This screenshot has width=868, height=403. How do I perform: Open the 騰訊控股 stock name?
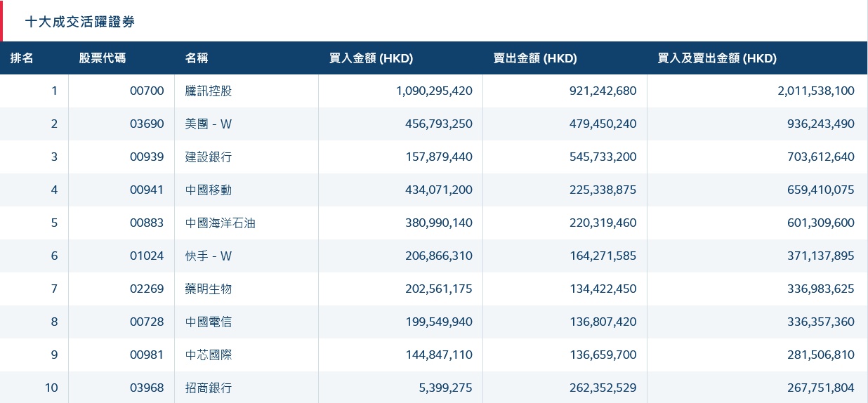(209, 91)
